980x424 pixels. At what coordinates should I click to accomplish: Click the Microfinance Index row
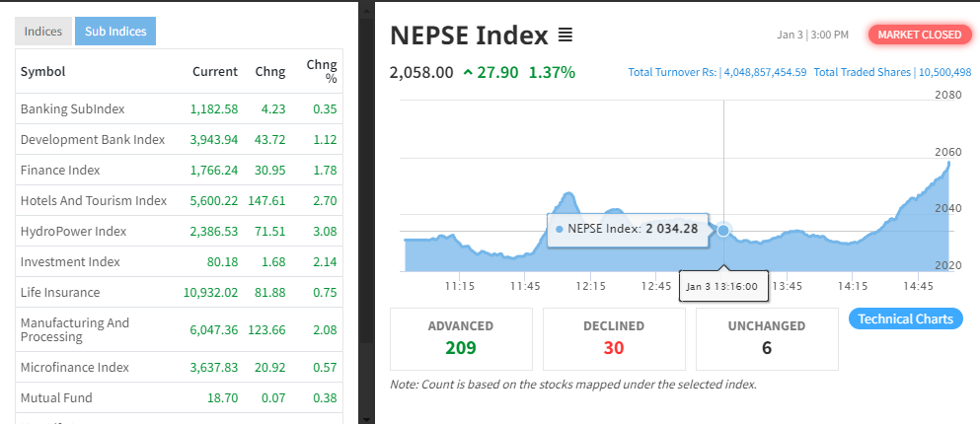click(74, 367)
